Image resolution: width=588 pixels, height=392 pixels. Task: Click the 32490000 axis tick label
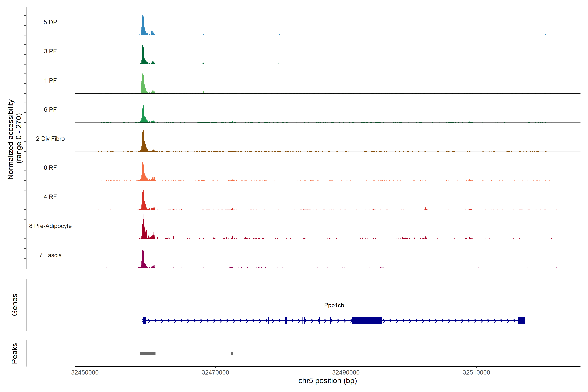pyautogui.click(x=346, y=372)
